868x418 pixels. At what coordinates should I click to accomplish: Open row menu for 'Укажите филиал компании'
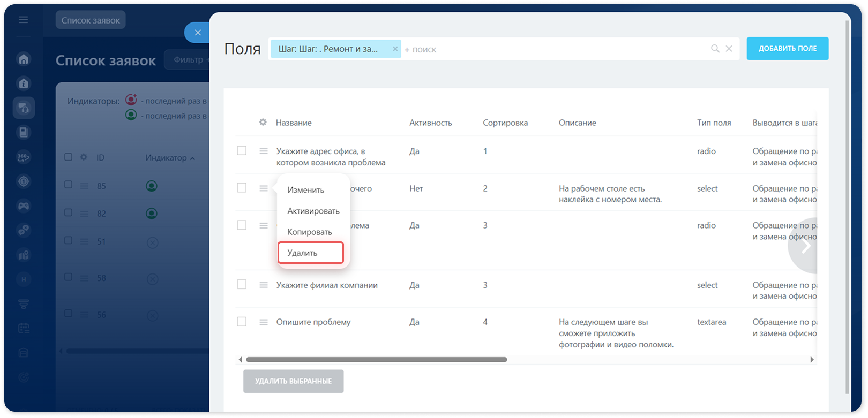pyautogui.click(x=264, y=285)
